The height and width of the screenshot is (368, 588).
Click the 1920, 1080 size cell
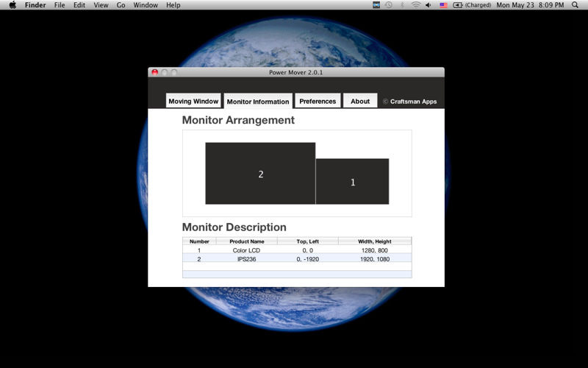coord(375,259)
